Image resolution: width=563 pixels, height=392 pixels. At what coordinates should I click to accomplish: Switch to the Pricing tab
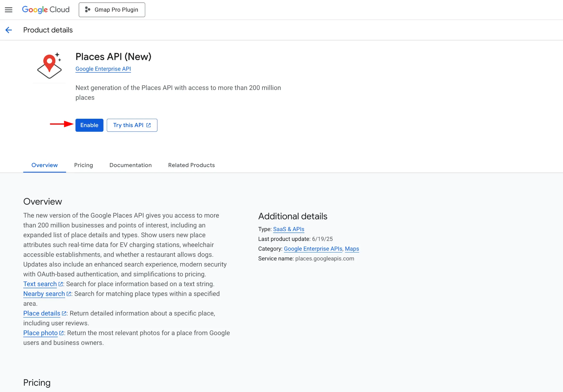click(x=84, y=165)
